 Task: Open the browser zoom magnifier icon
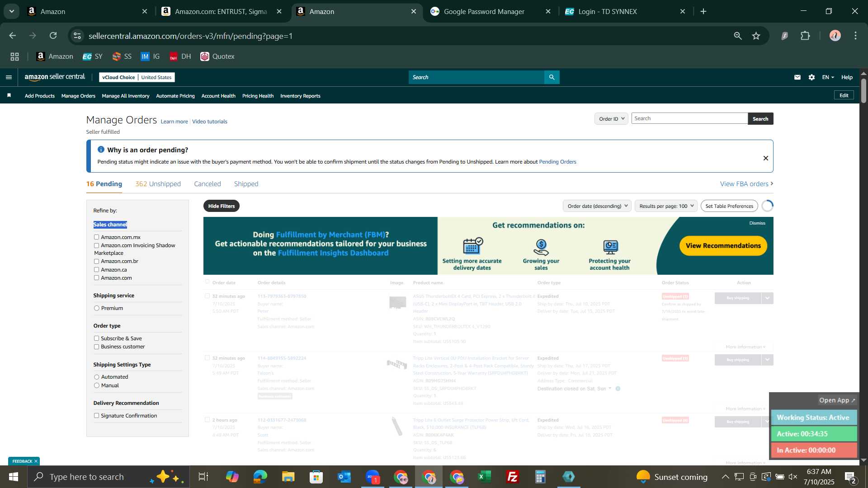[x=738, y=36]
